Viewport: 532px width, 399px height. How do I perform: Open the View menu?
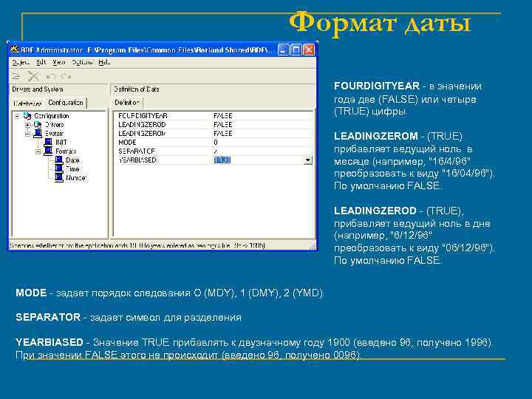[58, 62]
